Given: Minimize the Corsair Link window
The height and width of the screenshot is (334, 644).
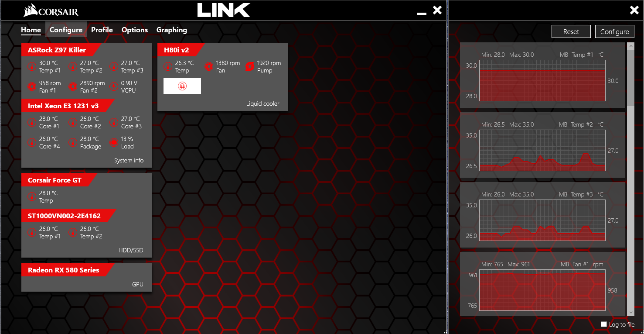Looking at the screenshot, I should coord(421,13).
